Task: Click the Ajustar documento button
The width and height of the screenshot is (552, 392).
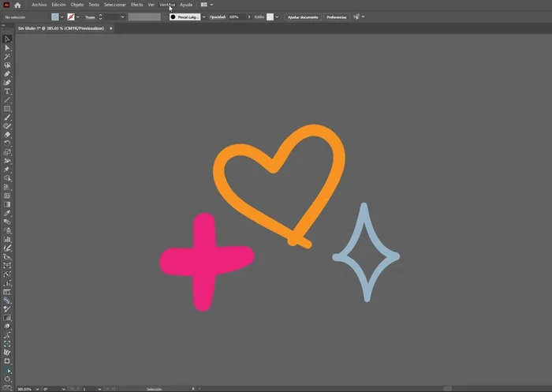Action: coord(303,17)
